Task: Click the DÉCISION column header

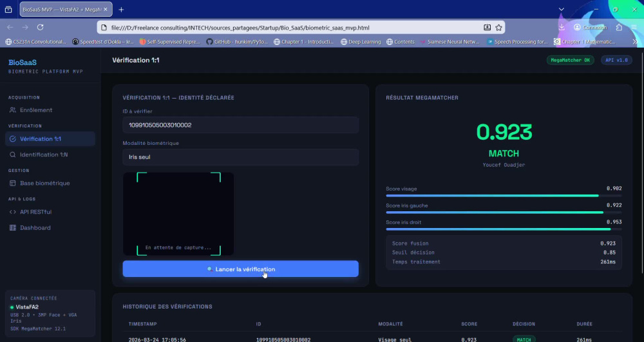Action: pyautogui.click(x=524, y=324)
